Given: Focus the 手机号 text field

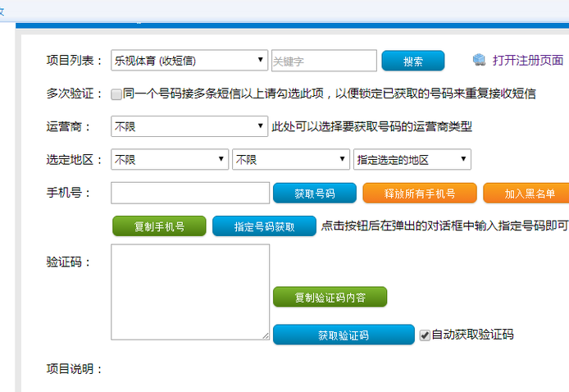Looking at the screenshot, I should 190,193.
